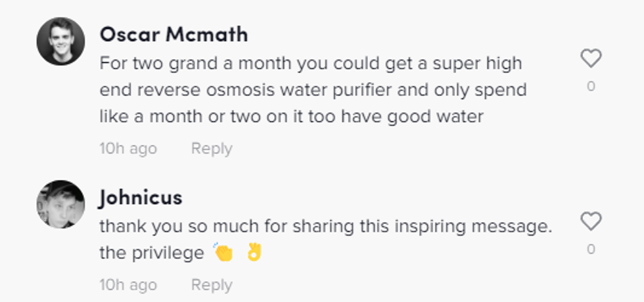644x302 pixels.
Task: Click the OK hand emoji
Action: point(254,253)
